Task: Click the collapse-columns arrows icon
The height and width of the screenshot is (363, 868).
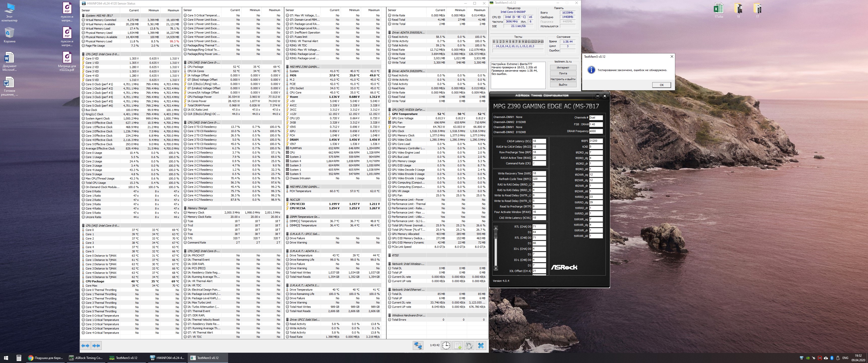Action: (x=96, y=346)
